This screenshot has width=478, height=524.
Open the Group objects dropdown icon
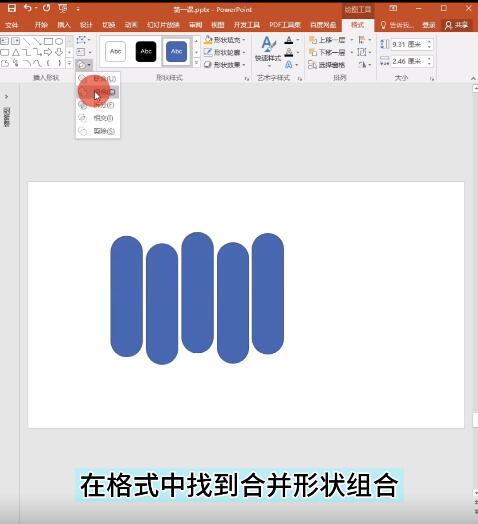tap(364, 52)
